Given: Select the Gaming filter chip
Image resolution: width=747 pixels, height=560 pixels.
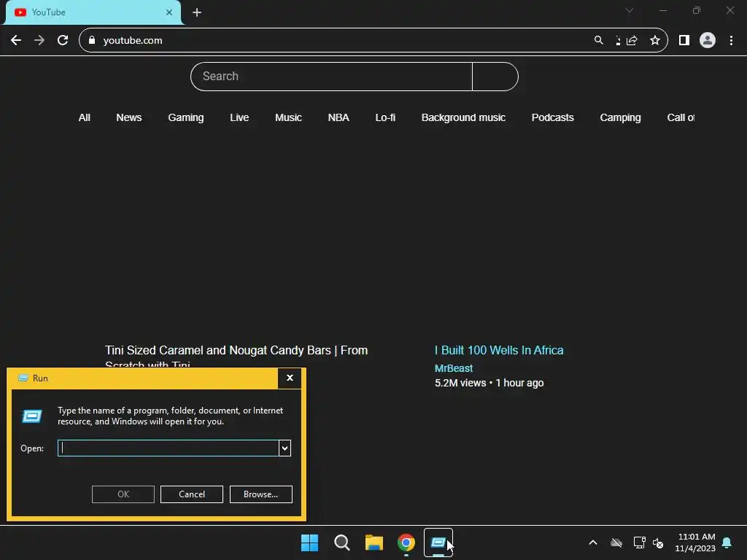Looking at the screenshot, I should (x=186, y=117).
